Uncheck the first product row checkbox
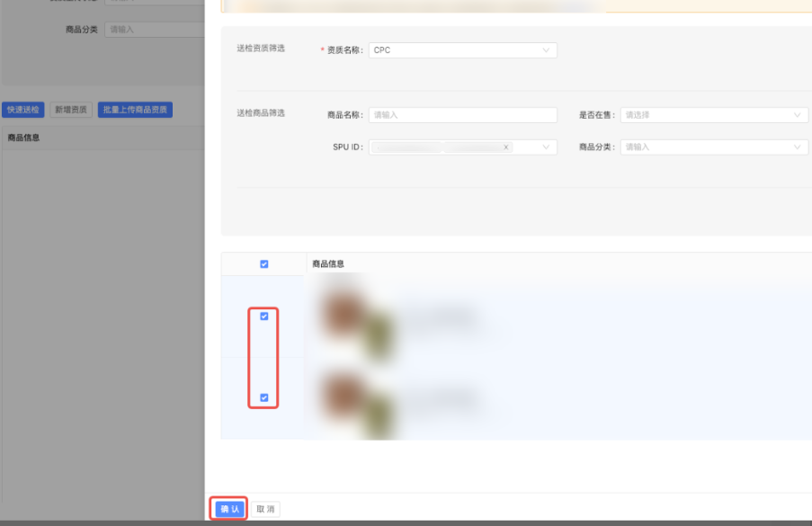812x526 pixels. click(263, 316)
